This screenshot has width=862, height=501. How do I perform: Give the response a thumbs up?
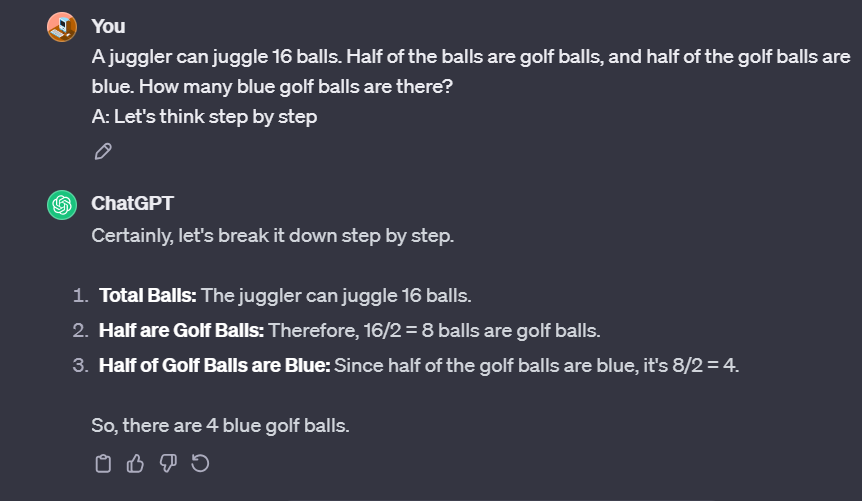click(135, 464)
